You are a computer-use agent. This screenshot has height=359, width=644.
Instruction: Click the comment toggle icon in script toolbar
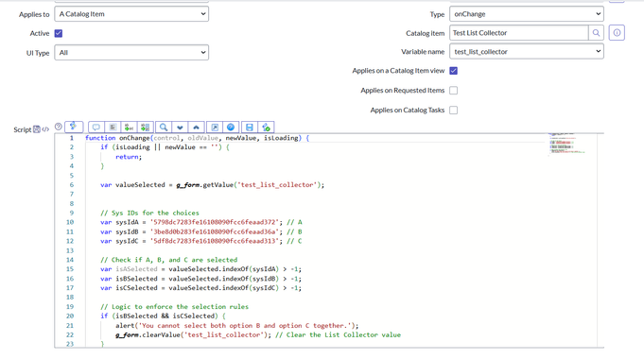[96, 128]
